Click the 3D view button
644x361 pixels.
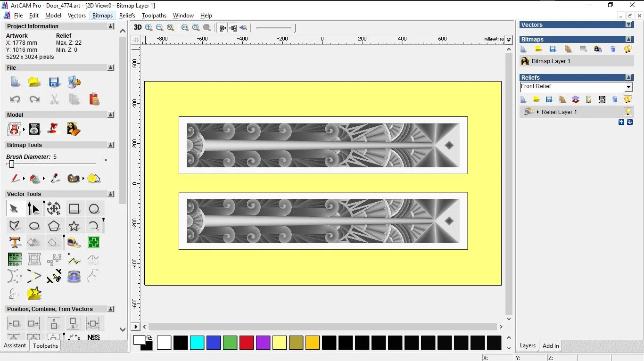(x=138, y=27)
